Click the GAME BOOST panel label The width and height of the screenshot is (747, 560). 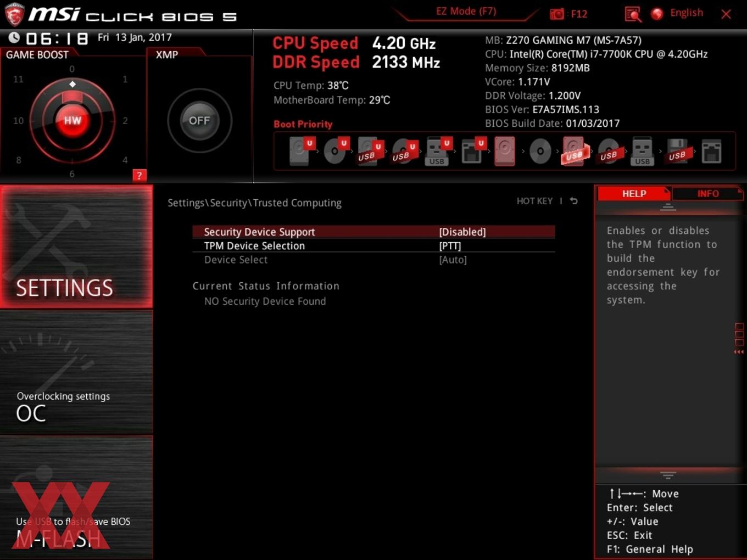point(37,55)
